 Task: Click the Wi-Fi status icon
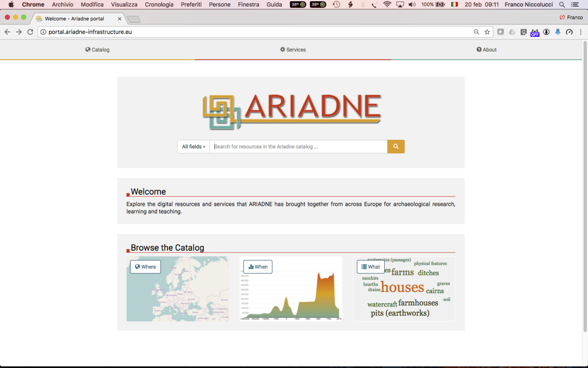click(387, 4)
